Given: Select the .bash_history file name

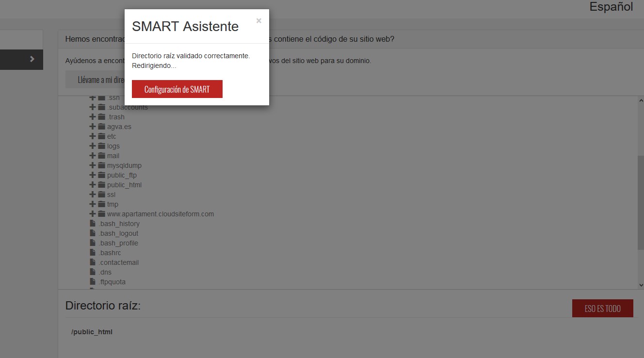Looking at the screenshot, I should (119, 224).
